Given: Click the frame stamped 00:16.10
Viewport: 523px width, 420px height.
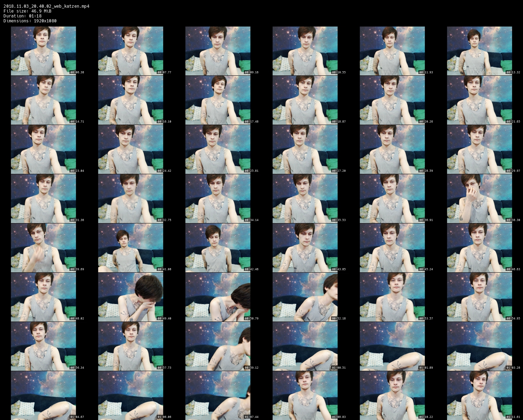Looking at the screenshot, I should click(130, 100).
